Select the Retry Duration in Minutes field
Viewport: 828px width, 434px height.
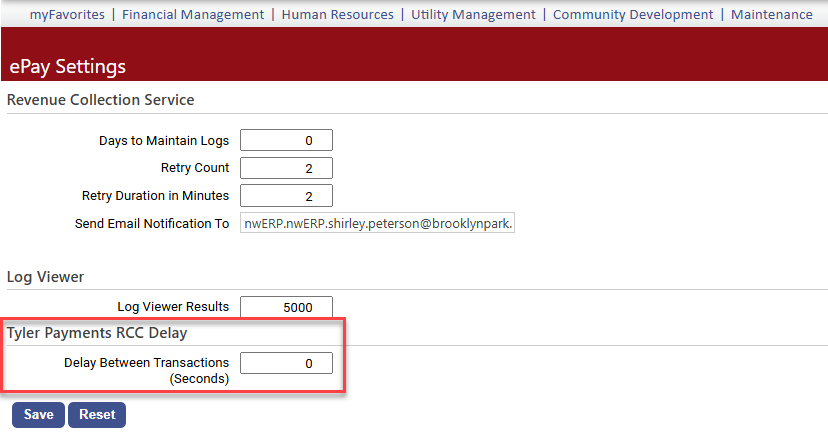[x=286, y=196]
